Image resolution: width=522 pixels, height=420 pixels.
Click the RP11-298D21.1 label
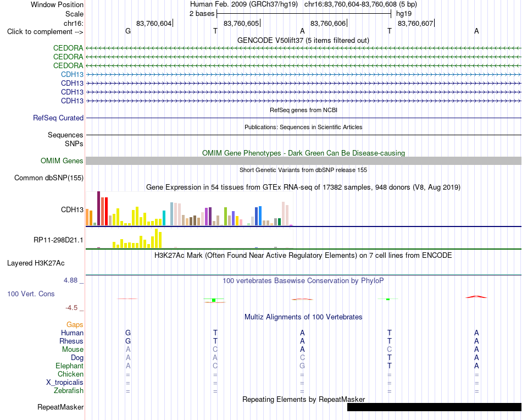pos(59,240)
